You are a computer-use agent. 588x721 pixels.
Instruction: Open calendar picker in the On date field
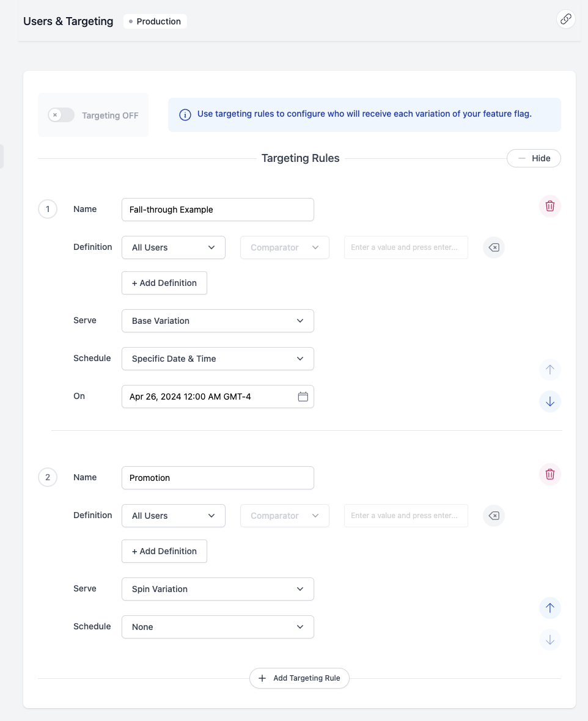pos(303,397)
